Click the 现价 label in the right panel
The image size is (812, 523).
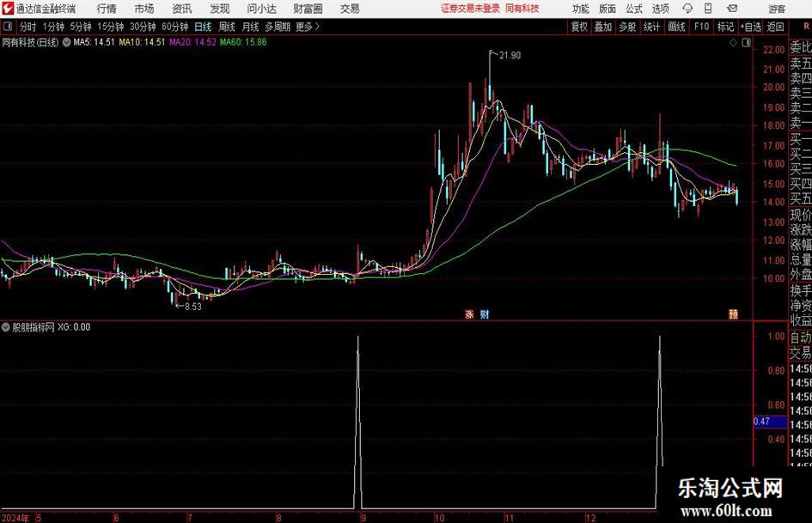(801, 216)
